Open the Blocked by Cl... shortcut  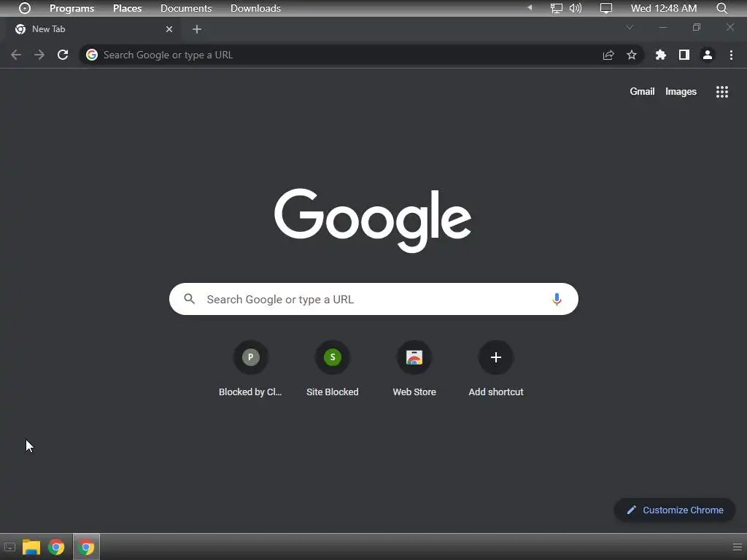point(251,369)
